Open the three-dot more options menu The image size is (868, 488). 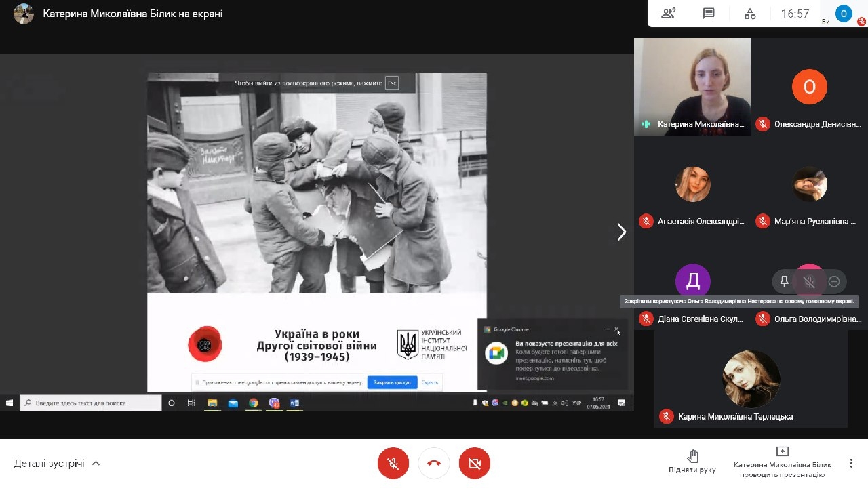point(851,464)
